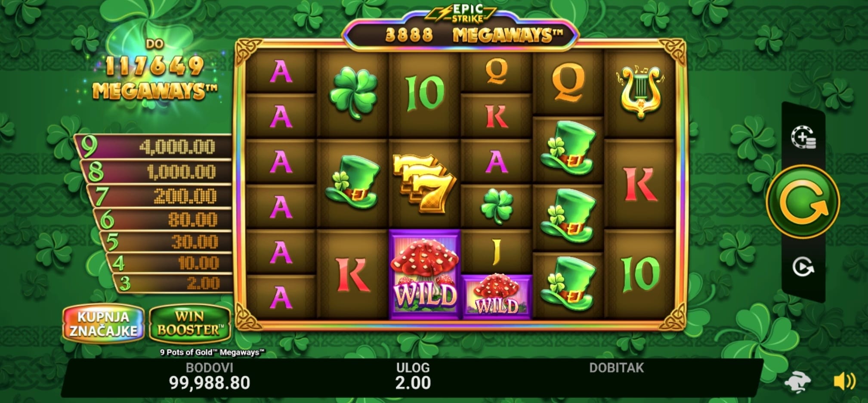Select the 6 pots 80.00 prize row
868x403 pixels.
163,220
